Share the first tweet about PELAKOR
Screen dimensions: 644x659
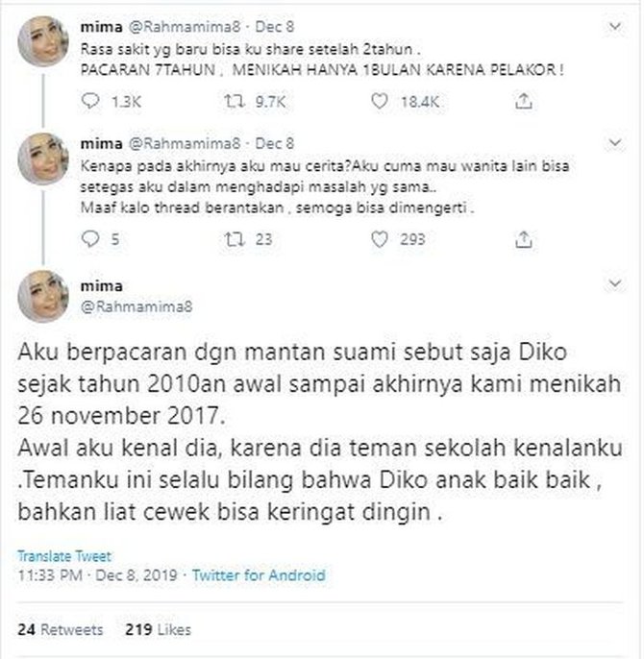pos(524,101)
